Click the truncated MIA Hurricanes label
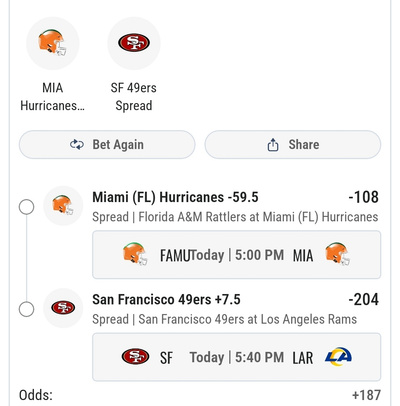The width and height of the screenshot is (400, 406). (53, 97)
